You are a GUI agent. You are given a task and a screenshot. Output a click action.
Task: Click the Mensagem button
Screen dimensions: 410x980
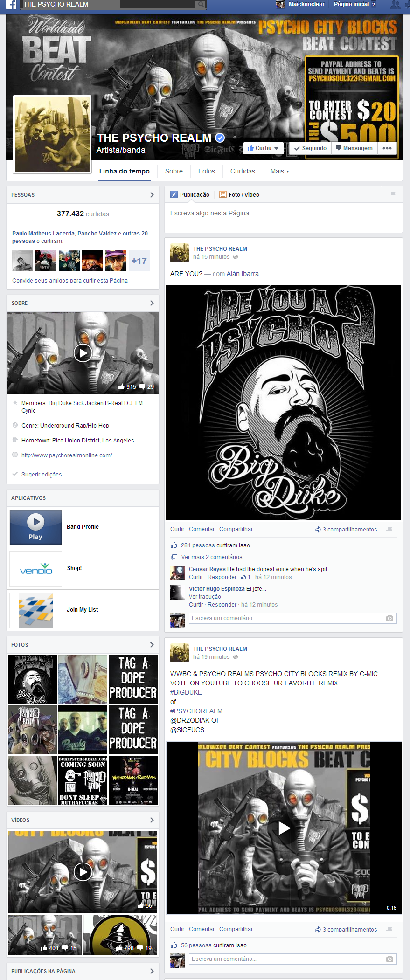pos(354,148)
